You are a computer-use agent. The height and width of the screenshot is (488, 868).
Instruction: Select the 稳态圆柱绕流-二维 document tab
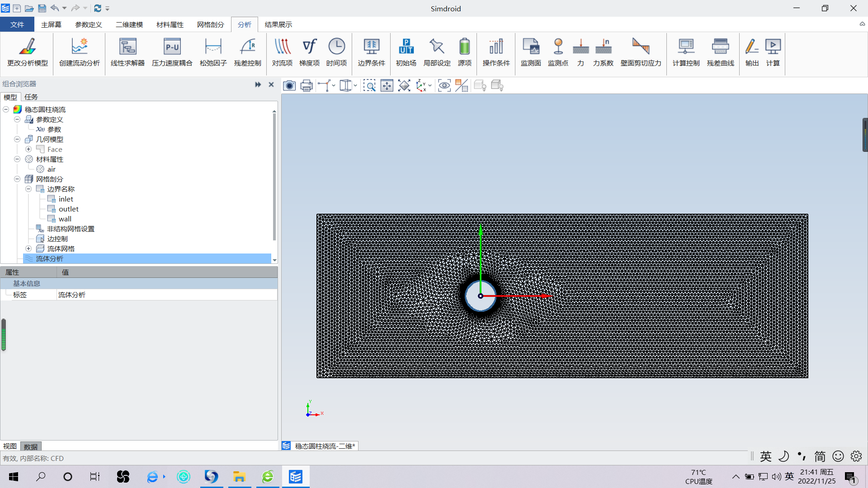(320, 446)
